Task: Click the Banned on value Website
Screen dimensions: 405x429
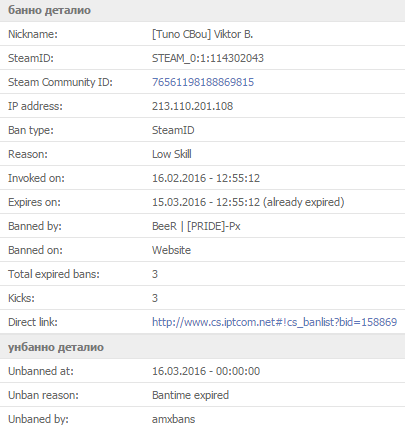Action: (x=171, y=250)
